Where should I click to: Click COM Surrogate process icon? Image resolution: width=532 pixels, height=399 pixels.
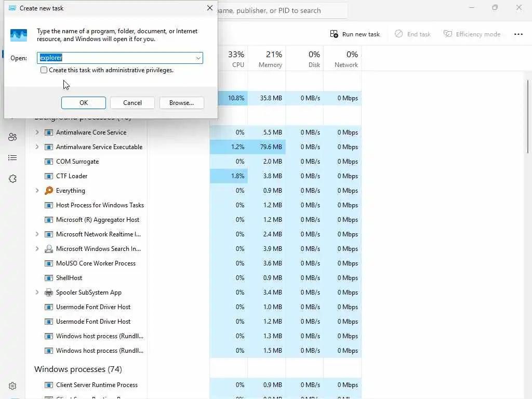[49, 162]
